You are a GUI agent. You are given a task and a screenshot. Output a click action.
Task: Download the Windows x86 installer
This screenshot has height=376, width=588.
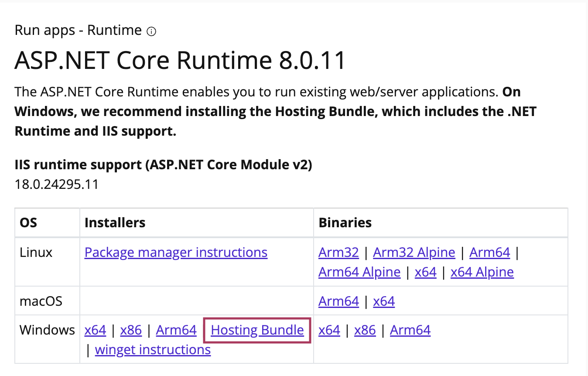point(131,330)
